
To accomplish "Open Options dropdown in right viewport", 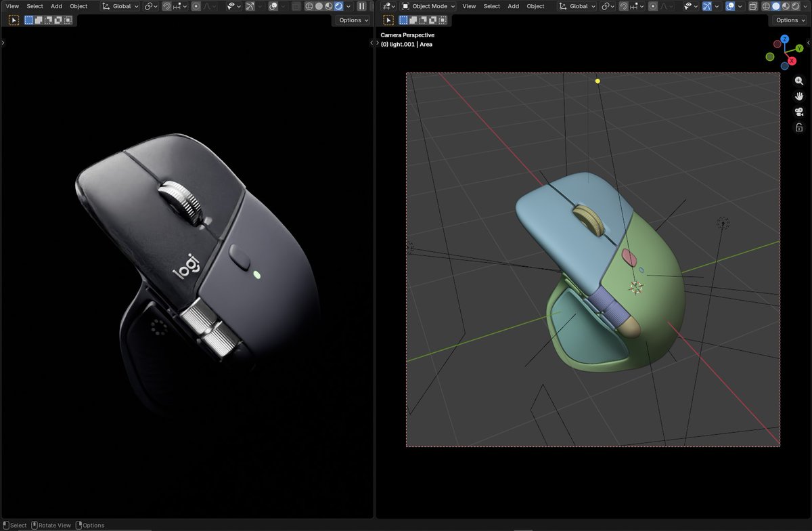I will [791, 20].
